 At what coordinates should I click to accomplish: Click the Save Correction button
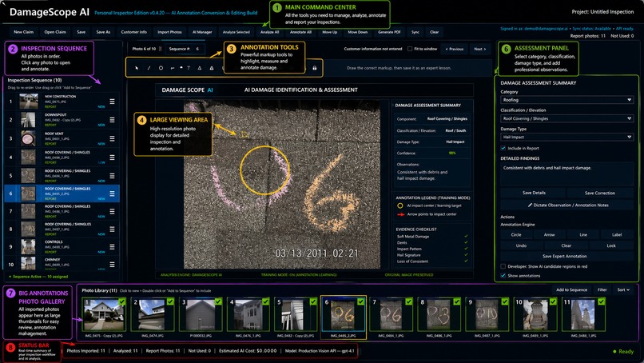pos(599,193)
